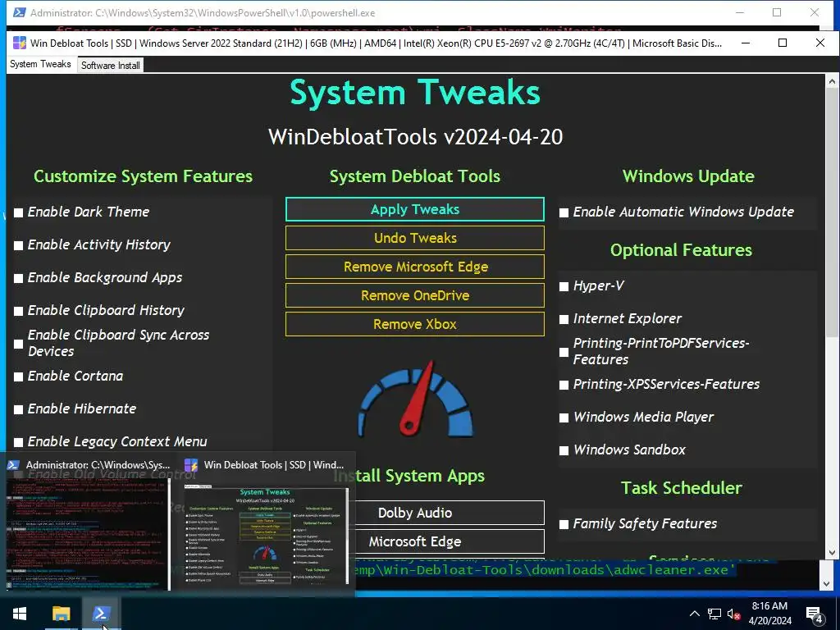Viewport: 840px width, 630px height.
Task: Click the PowerShell window title bar icon
Action: [20, 12]
